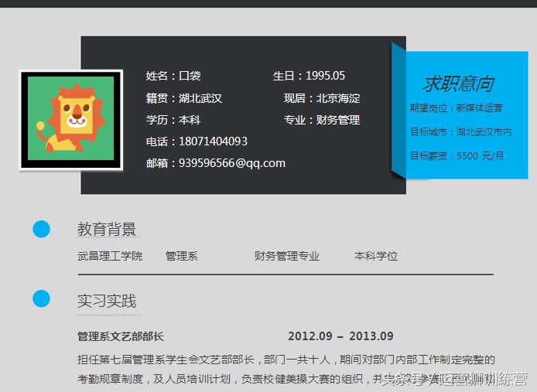Click the 现居：北京海淀 text
This screenshot has width=537, height=392.
[x=322, y=98]
